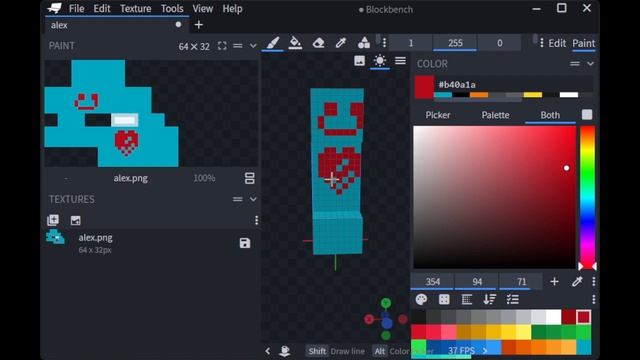The image size is (640, 360).
Task: Open Textures panel three-dot options
Action: click(256, 220)
